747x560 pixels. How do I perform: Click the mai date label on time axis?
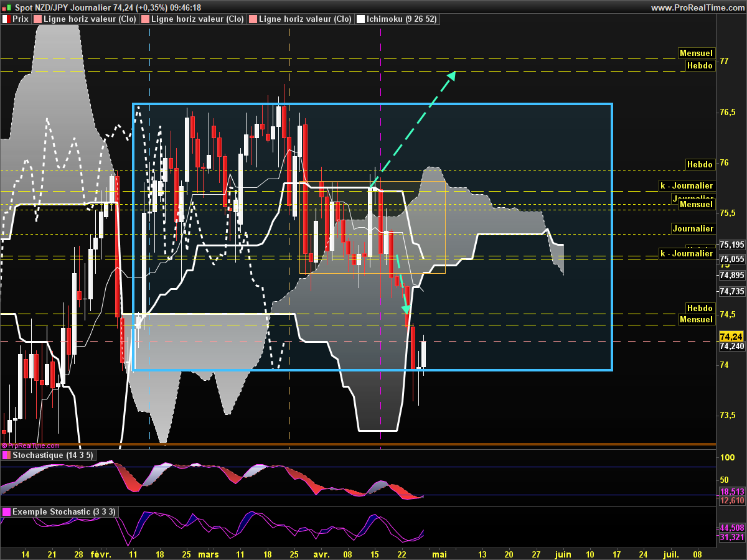pyautogui.click(x=439, y=554)
